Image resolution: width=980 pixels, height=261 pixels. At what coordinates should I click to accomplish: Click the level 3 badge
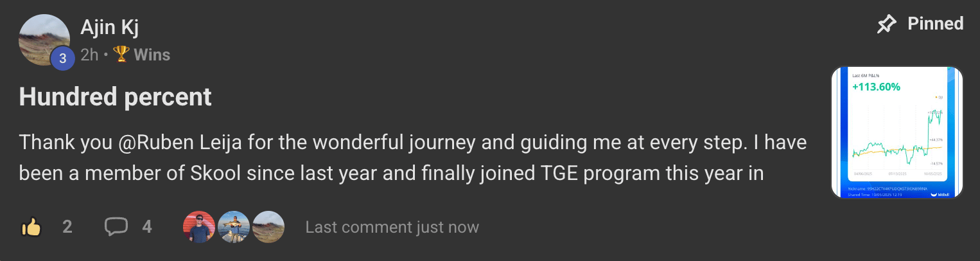[62, 57]
